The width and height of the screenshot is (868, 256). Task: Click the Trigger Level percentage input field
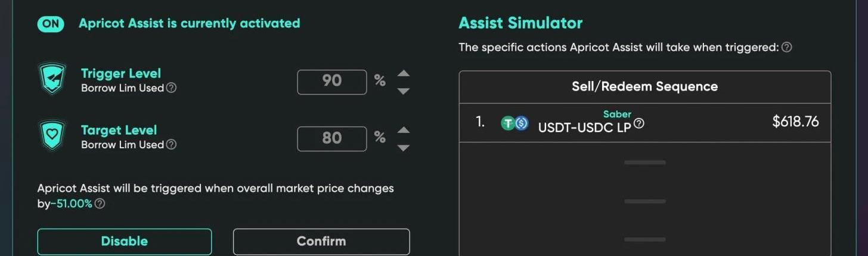[332, 82]
